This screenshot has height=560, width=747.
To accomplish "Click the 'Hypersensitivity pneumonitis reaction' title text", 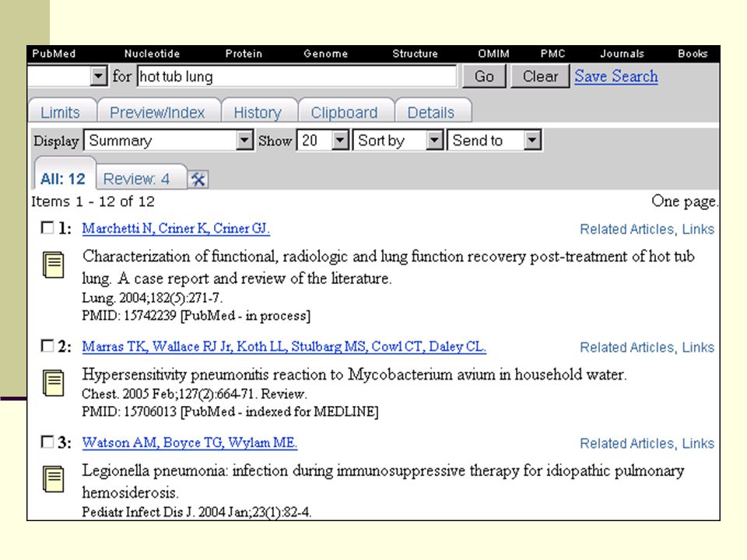I will (354, 375).
